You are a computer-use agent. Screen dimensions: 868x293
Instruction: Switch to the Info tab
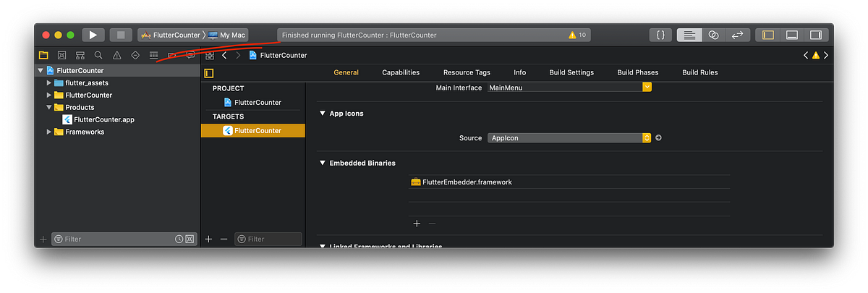tap(520, 72)
